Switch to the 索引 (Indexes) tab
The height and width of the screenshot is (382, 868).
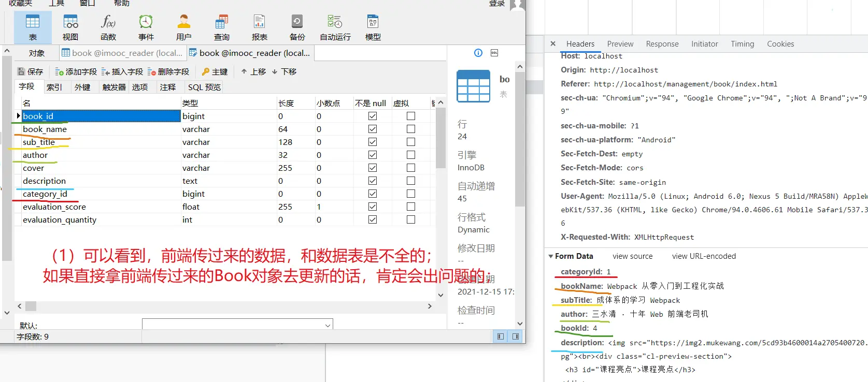(x=54, y=87)
